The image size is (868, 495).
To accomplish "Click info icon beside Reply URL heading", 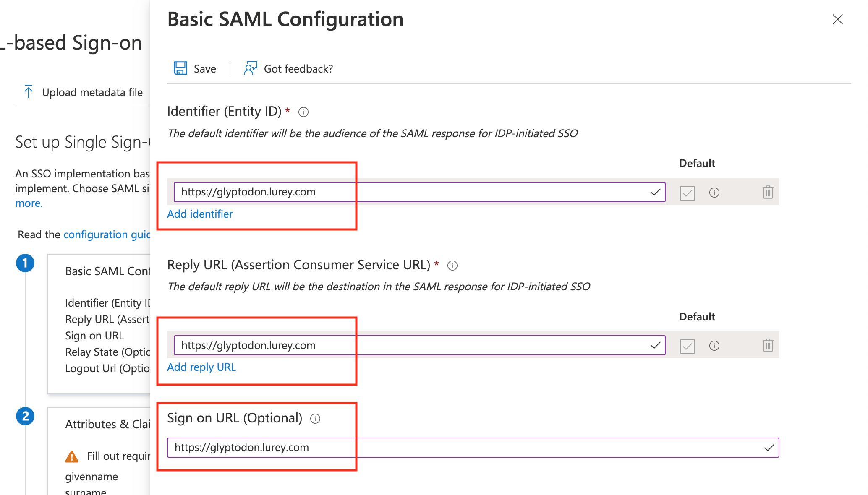I will pyautogui.click(x=452, y=266).
